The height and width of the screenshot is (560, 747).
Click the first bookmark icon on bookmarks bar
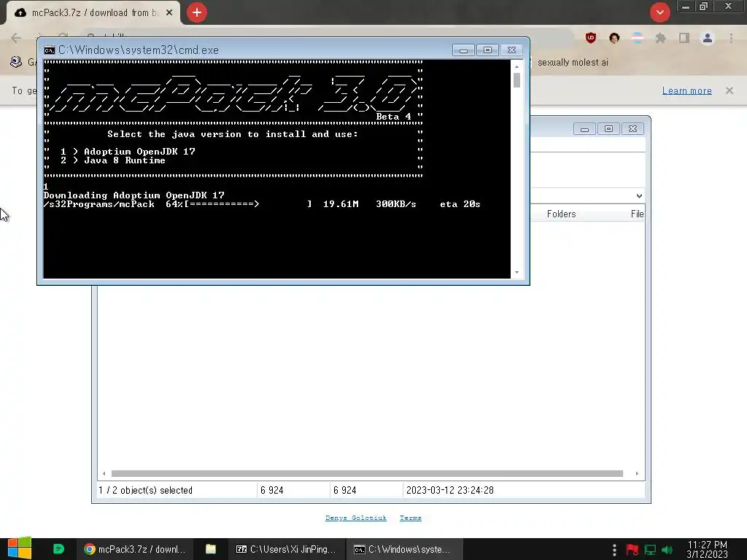(16, 62)
